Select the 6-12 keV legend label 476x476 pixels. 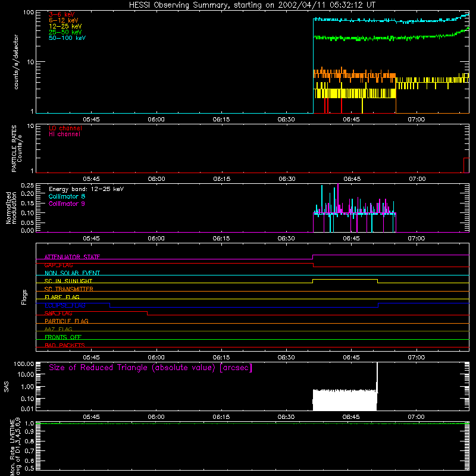click(64, 20)
